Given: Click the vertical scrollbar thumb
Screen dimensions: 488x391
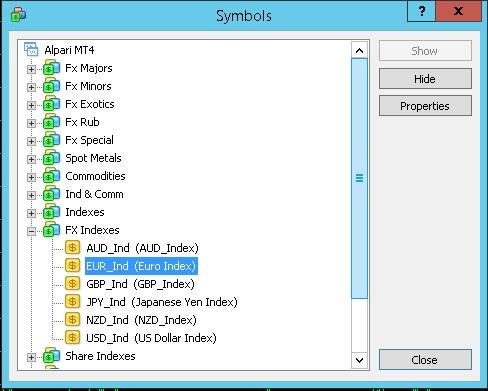Looking at the screenshot, I should [359, 178].
